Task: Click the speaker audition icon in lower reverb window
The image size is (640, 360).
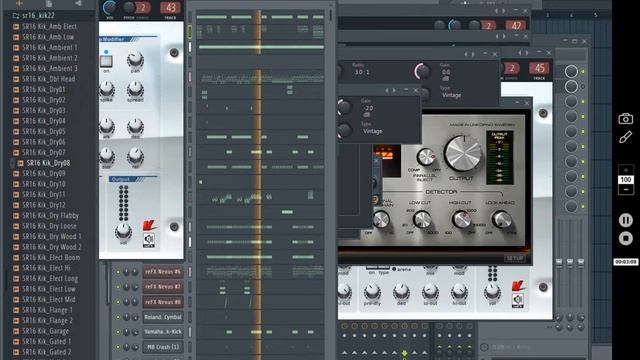Action: (x=518, y=301)
